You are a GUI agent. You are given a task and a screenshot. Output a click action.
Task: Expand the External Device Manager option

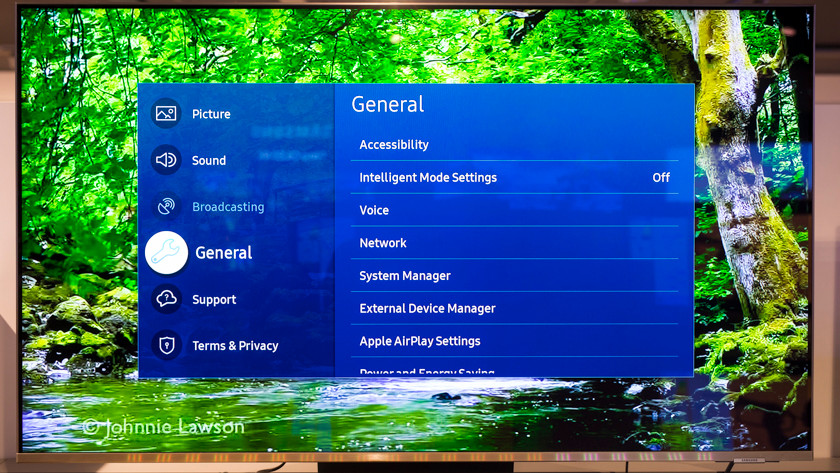(x=427, y=309)
